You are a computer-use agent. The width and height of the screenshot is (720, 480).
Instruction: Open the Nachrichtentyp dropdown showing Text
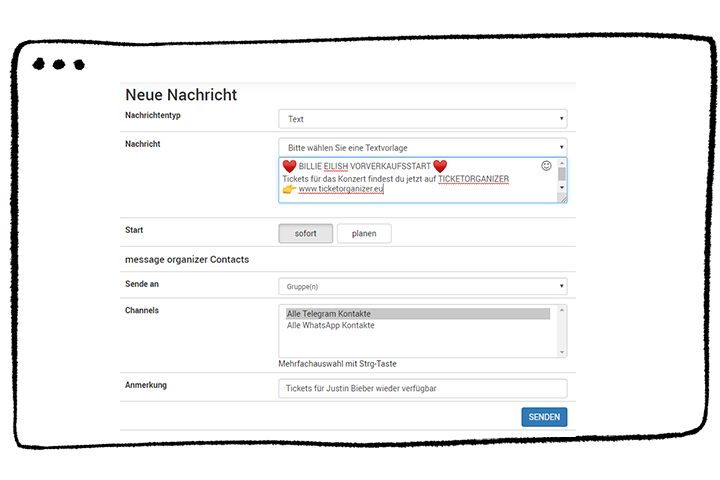[x=422, y=119]
